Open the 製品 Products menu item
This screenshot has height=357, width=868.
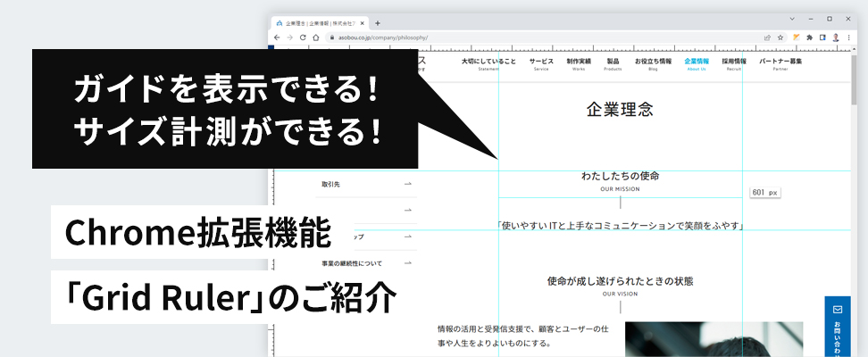[x=613, y=64]
